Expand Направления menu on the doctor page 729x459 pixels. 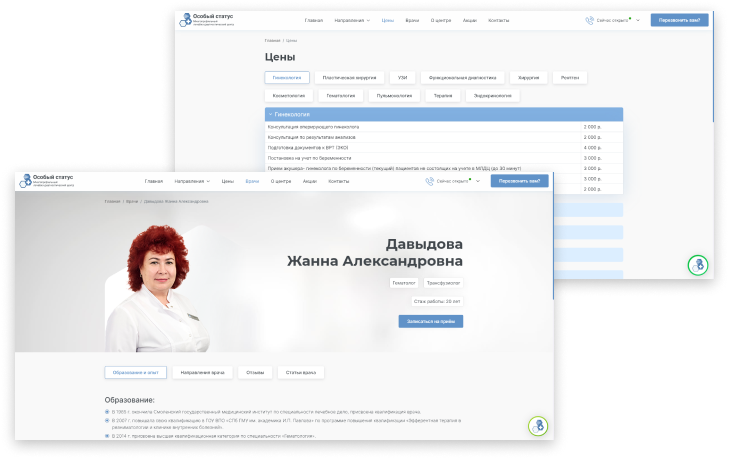(192, 182)
